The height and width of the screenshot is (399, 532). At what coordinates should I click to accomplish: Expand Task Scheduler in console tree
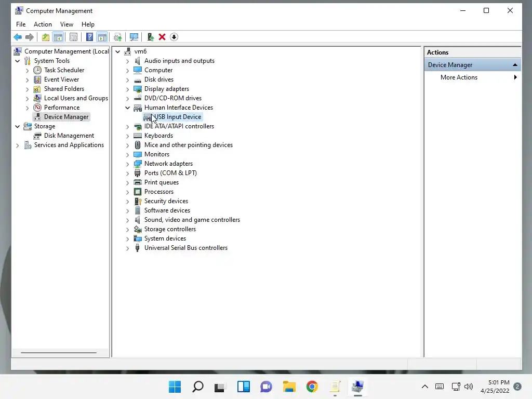[28, 71]
